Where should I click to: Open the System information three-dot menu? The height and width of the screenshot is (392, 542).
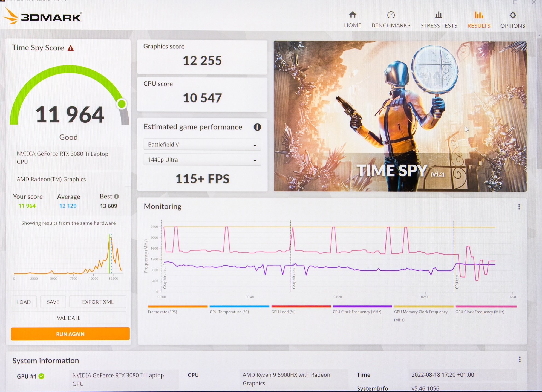(x=520, y=359)
